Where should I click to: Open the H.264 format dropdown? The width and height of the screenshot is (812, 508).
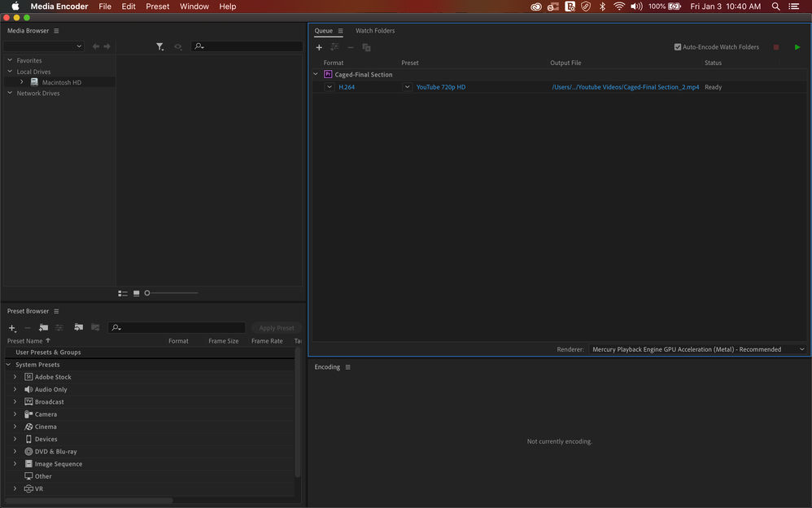[x=330, y=87]
